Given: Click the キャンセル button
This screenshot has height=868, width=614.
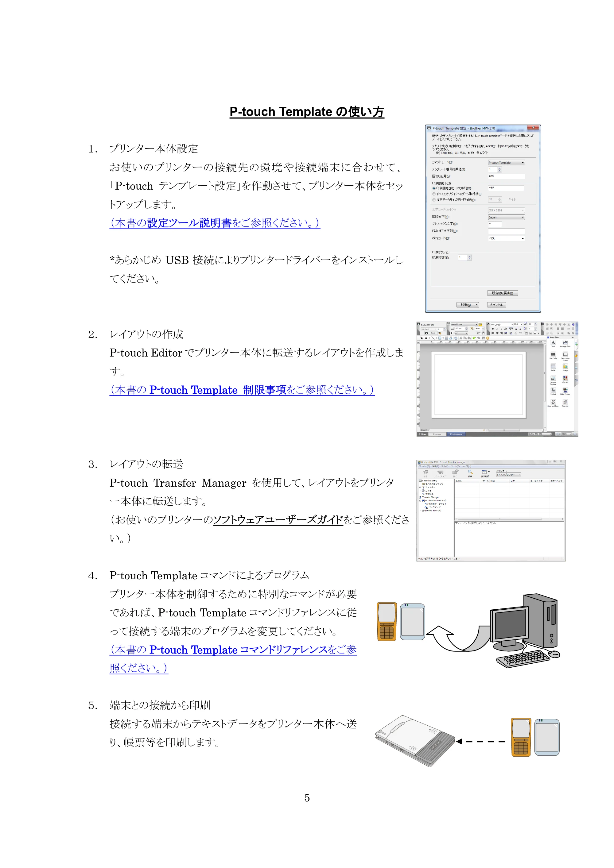Looking at the screenshot, I should pyautogui.click(x=496, y=305).
